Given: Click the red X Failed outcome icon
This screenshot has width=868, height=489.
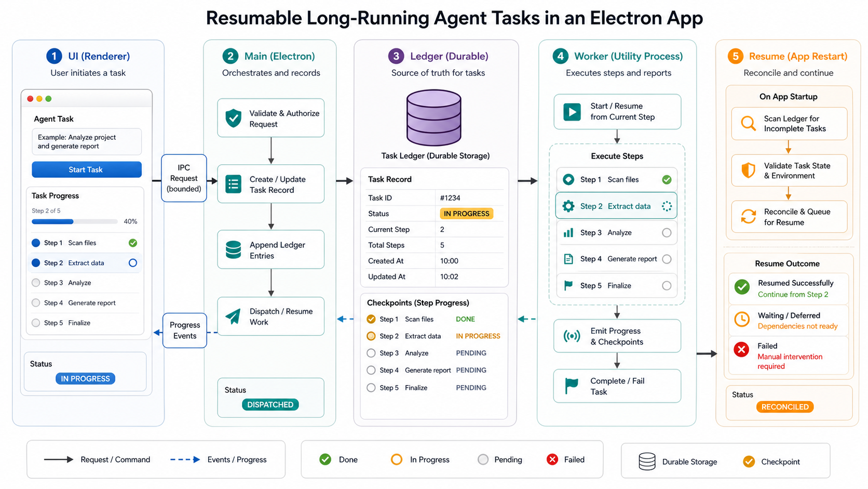Looking at the screenshot, I should [x=741, y=350].
